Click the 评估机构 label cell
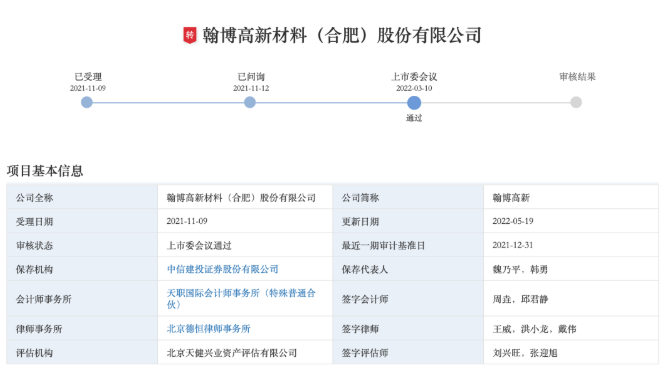 point(82,353)
